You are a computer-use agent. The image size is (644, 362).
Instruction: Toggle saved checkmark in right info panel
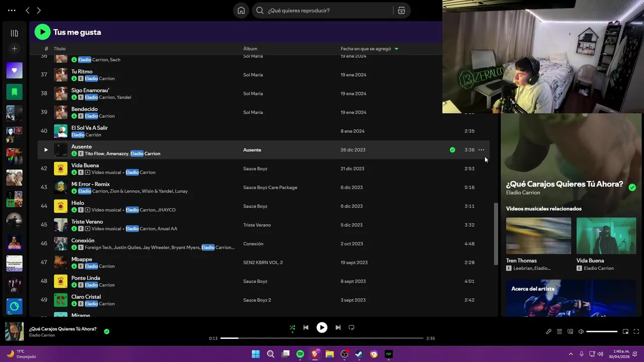(632, 187)
